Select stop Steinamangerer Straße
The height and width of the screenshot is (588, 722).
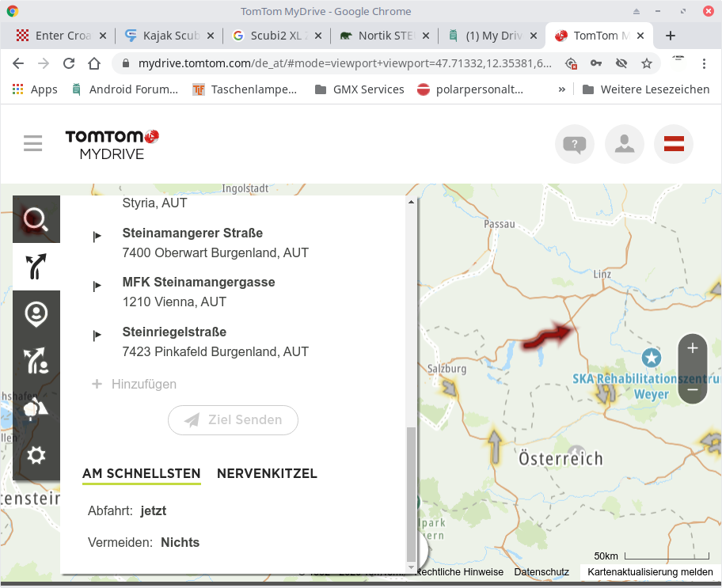(x=215, y=243)
